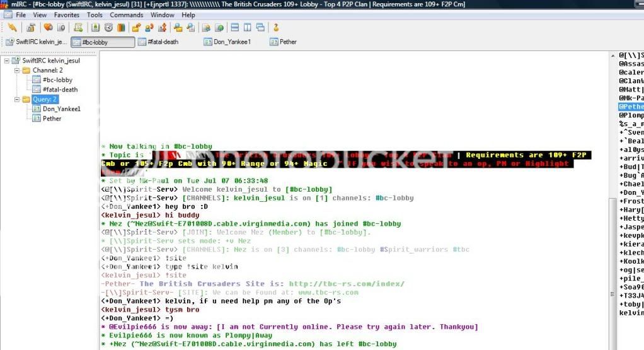Open Favorites heart icon in toolbar
Image resolution: width=644 pixels, height=350 pixels.
click(48, 28)
